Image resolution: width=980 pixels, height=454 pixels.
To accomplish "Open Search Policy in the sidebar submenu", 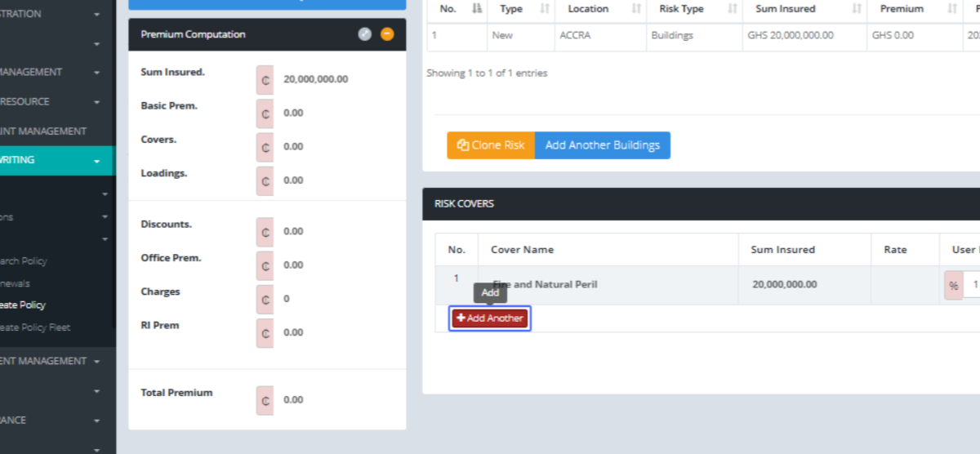I will click(24, 261).
